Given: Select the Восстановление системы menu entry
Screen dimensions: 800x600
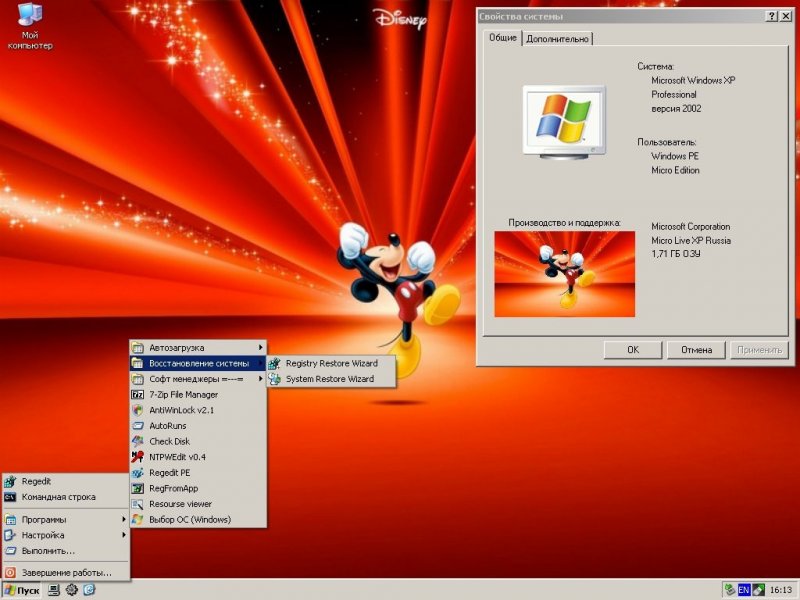Looking at the screenshot, I should tap(198, 363).
